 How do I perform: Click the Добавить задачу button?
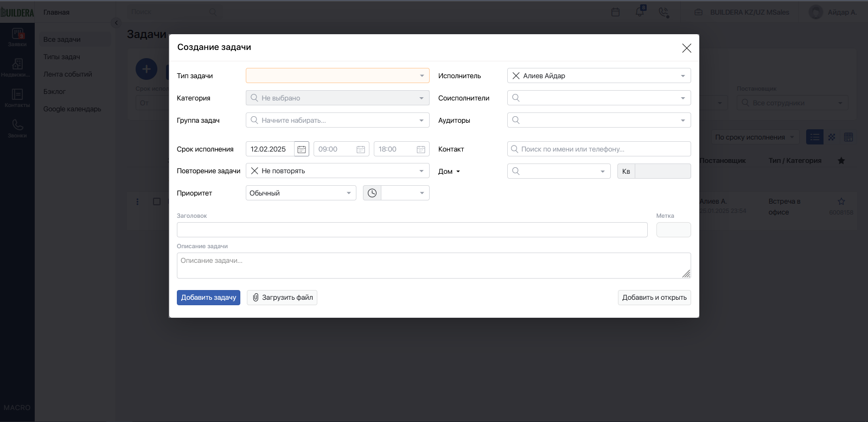[x=208, y=298]
